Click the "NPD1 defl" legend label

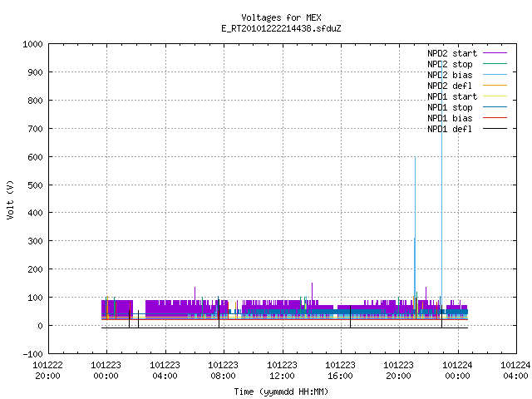point(450,130)
